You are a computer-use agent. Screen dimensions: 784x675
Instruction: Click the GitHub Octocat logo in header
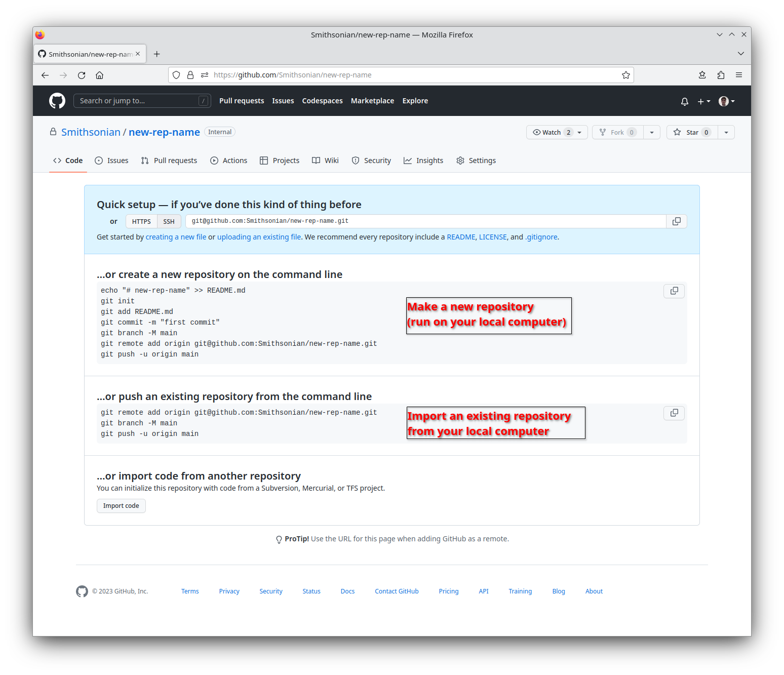tap(57, 101)
